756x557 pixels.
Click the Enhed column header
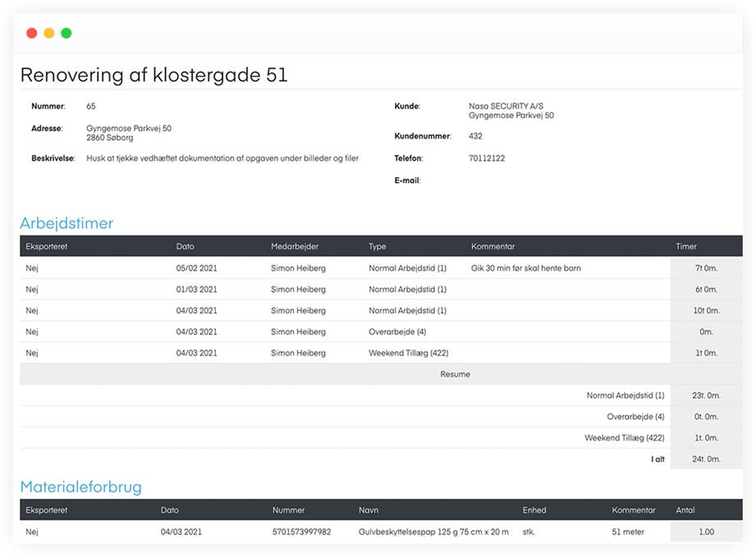click(534, 510)
